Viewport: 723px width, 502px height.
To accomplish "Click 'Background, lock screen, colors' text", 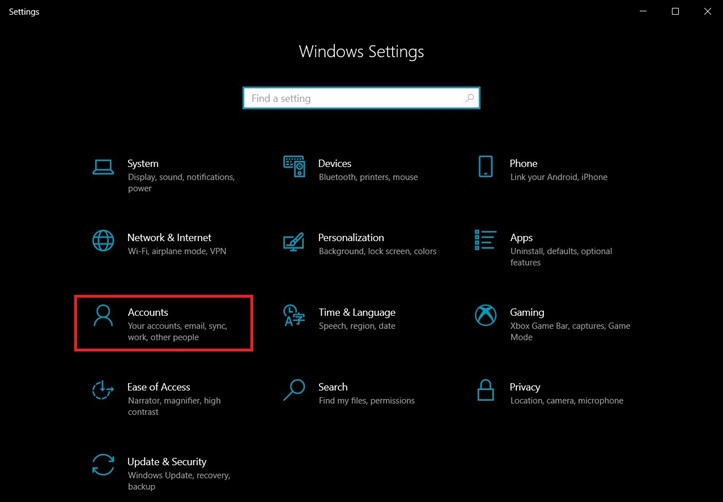I will pos(378,251).
